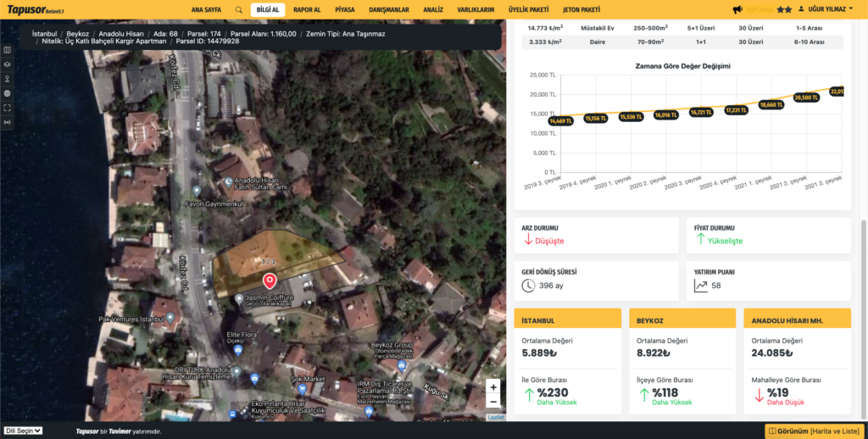Viewport: 868px width, 439px height.
Task: Select the location pin tool in sidebar
Action: (x=8, y=79)
